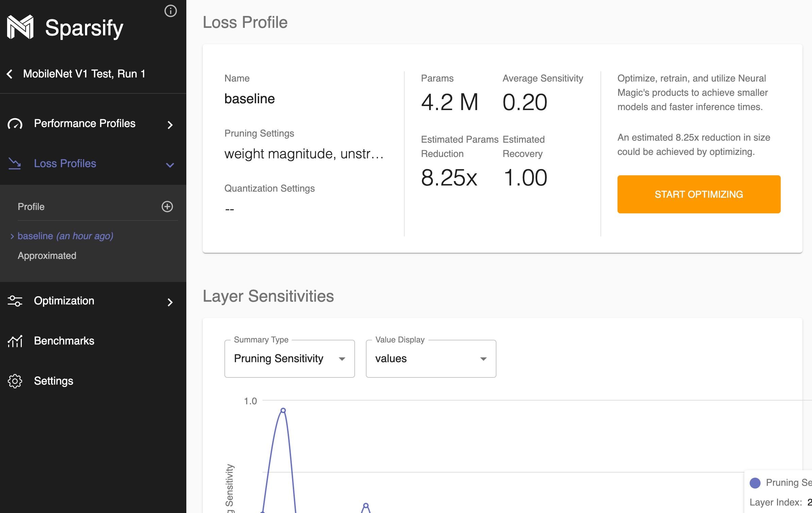The image size is (812, 513).
Task: Click the Optimization nav icon
Action: [x=15, y=302]
